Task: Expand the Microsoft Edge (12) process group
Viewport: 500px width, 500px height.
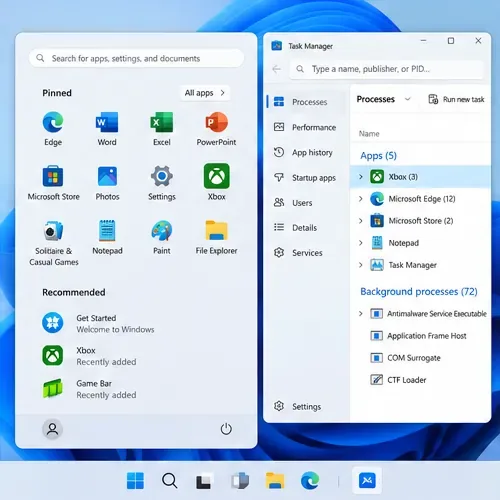Action: tap(361, 199)
